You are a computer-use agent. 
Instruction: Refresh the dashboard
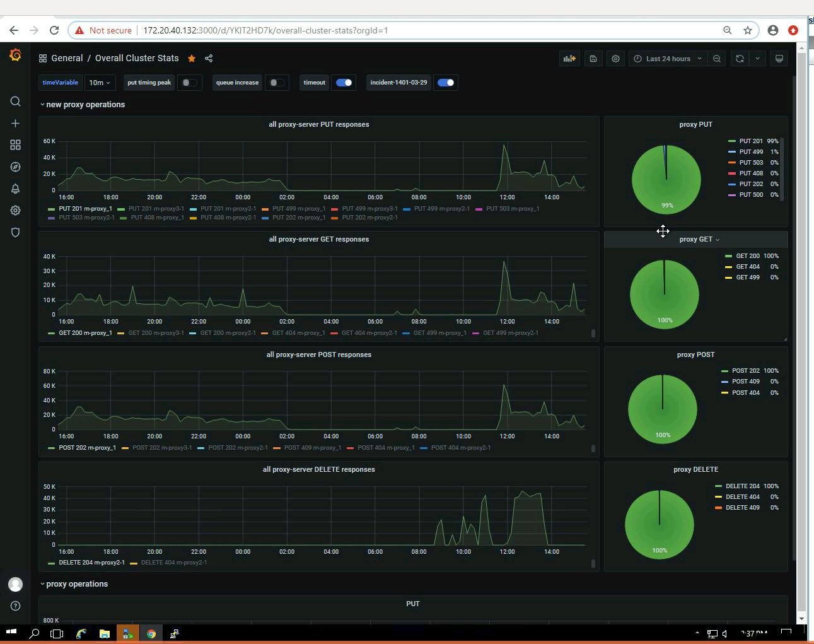pyautogui.click(x=740, y=59)
